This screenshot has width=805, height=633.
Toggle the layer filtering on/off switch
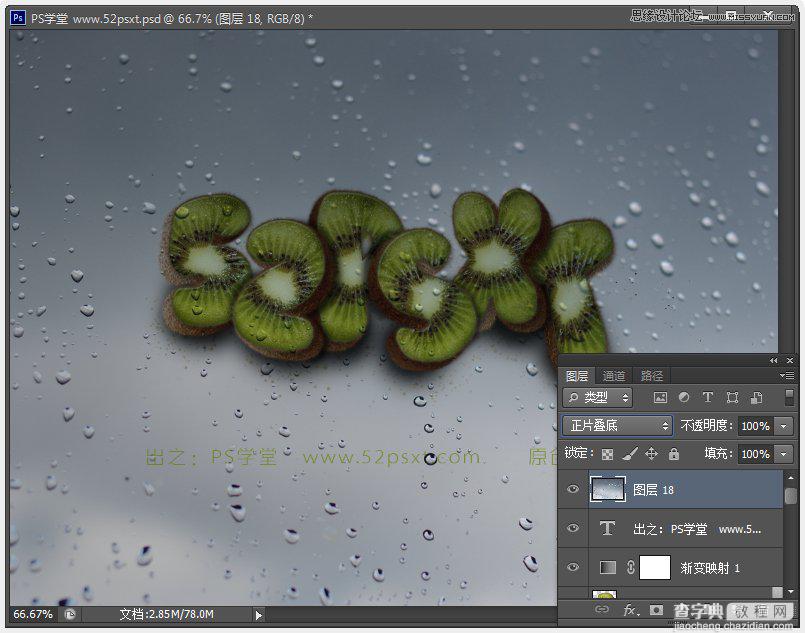[790, 397]
